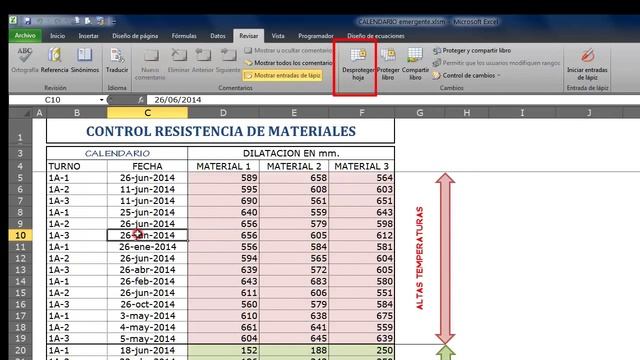Switch to the Programador tab
This screenshot has height=360, width=640.
click(x=316, y=36)
